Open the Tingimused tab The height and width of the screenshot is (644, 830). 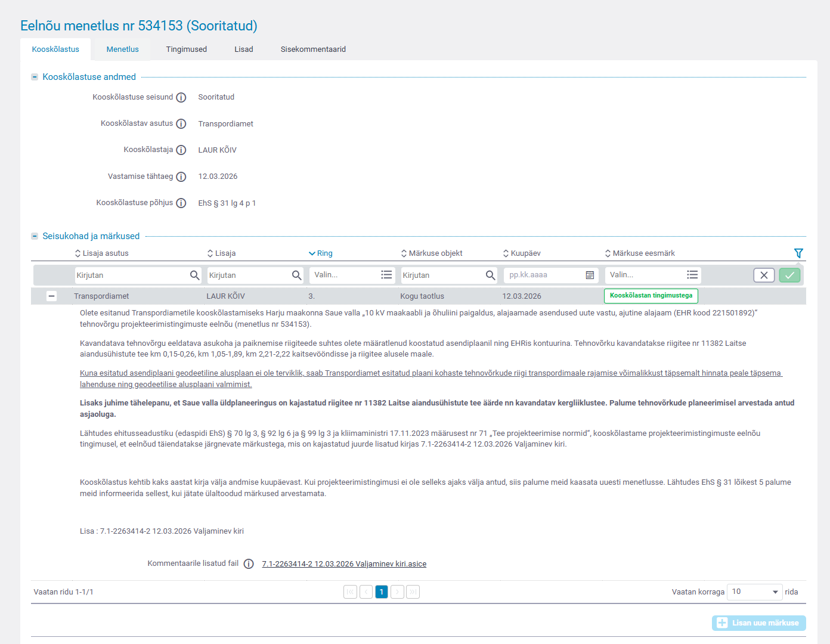(186, 49)
